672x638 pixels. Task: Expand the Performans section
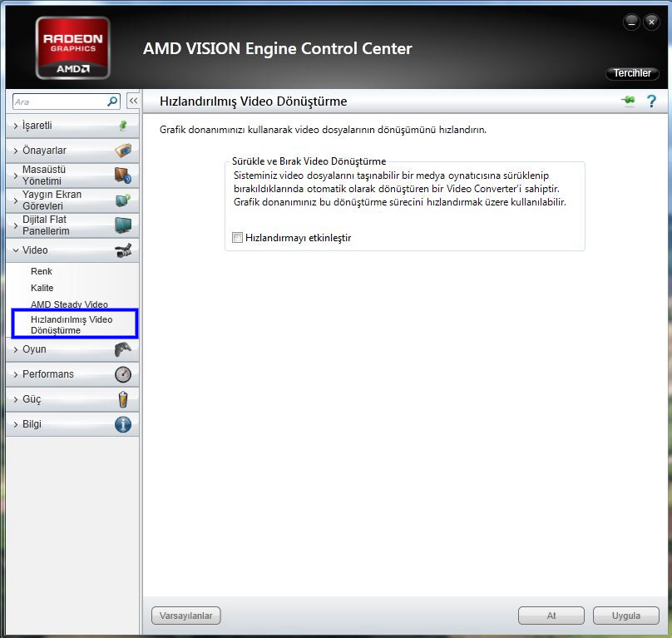pyautogui.click(x=72, y=374)
